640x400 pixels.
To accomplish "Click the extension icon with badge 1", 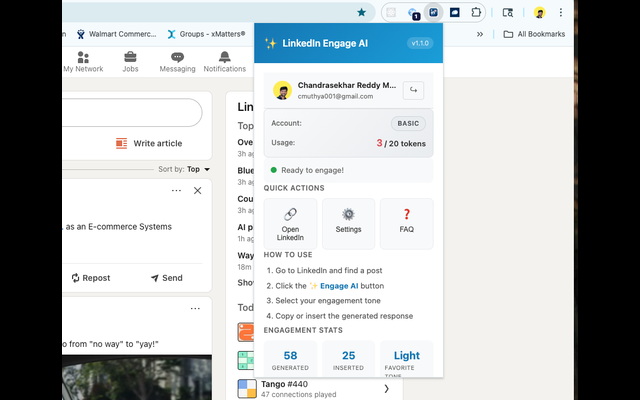I will [413, 13].
